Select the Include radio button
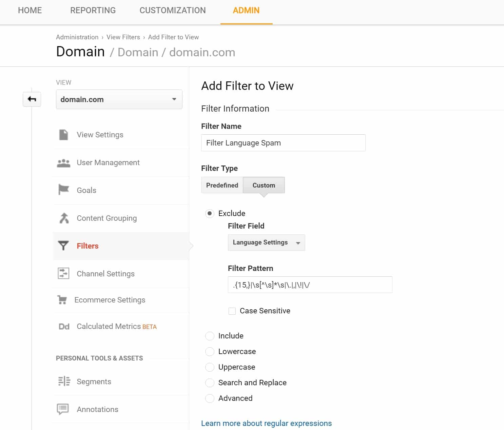 click(x=210, y=336)
